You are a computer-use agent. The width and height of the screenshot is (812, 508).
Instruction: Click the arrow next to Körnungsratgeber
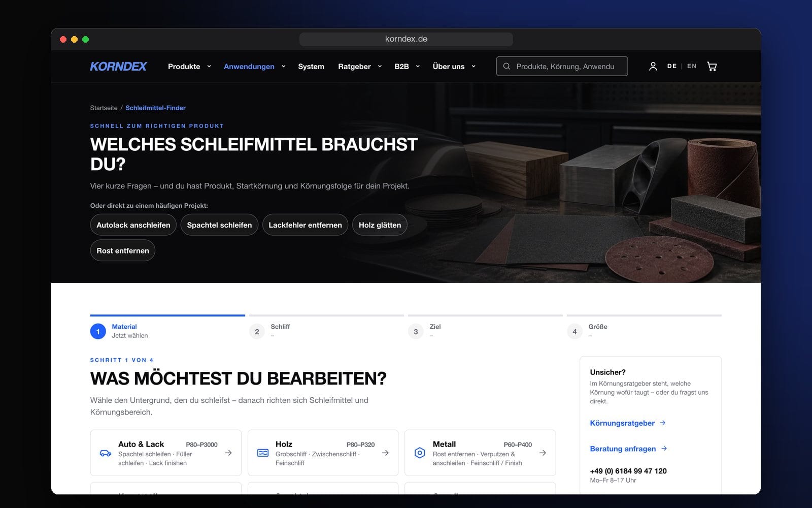coord(663,423)
